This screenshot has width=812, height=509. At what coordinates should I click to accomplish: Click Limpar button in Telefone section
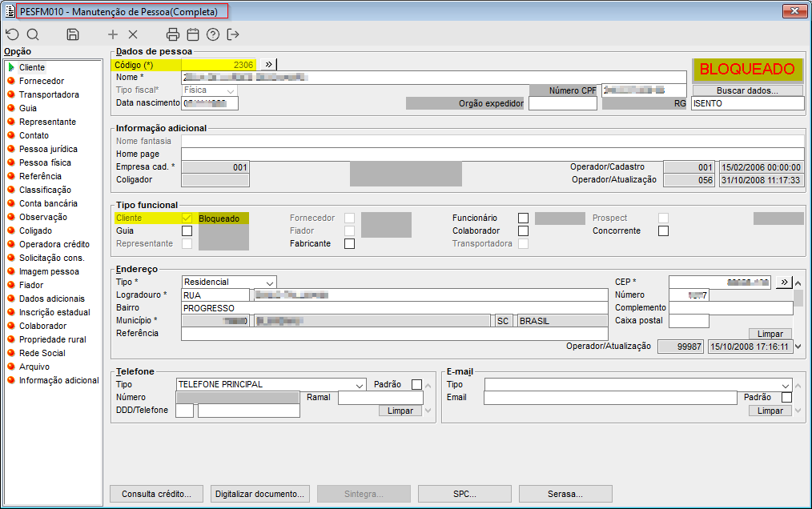point(400,411)
